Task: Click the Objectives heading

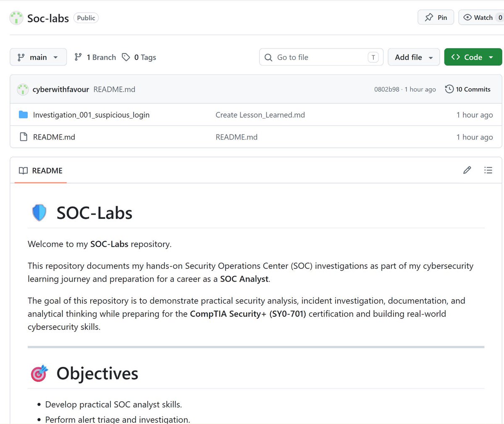Action: pos(97,374)
